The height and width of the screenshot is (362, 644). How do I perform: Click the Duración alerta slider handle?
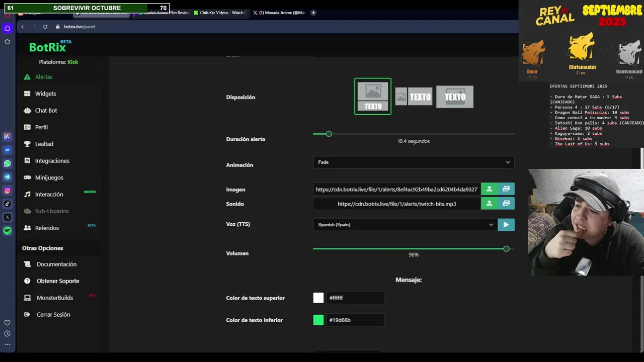pyautogui.click(x=329, y=134)
